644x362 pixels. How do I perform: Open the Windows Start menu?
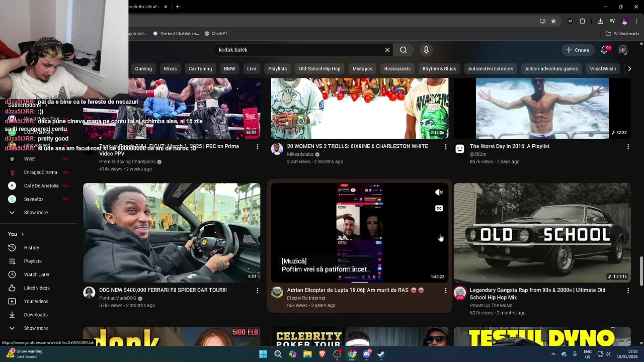[x=263, y=354]
